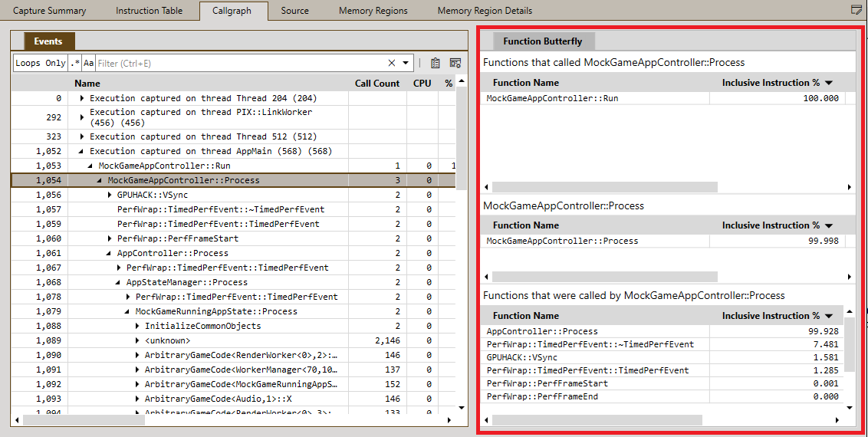The width and height of the screenshot is (868, 437).
Task: Expand InitializeCommonObjects node
Action: coord(137,327)
